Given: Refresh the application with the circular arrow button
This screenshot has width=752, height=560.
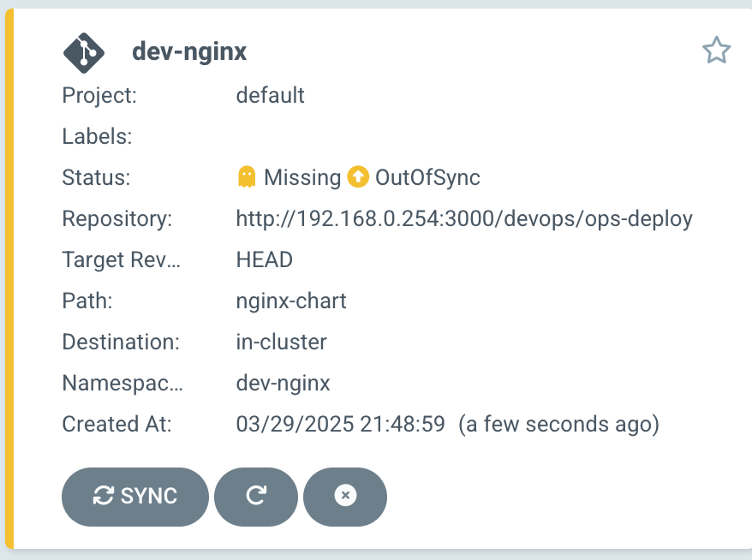Looking at the screenshot, I should tap(256, 497).
